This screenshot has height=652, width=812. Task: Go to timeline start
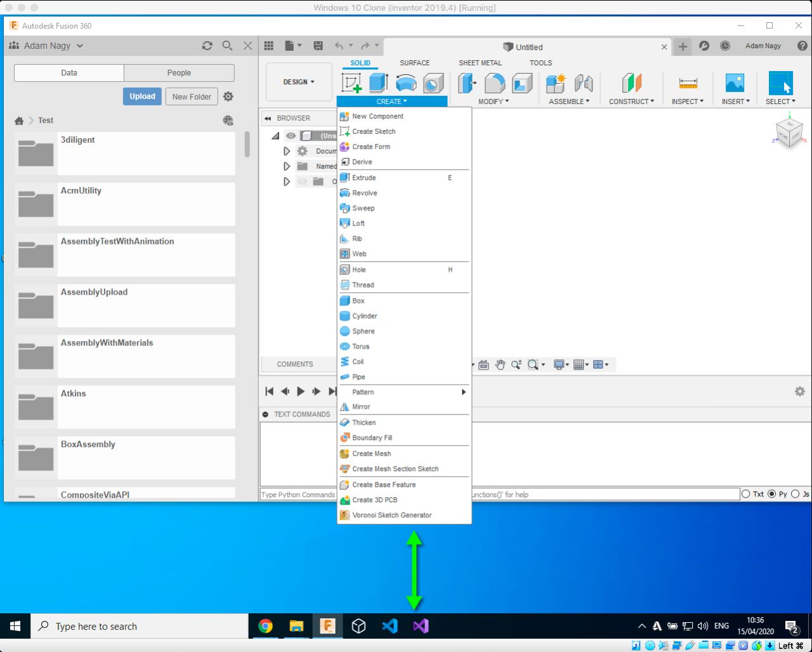[x=269, y=392]
